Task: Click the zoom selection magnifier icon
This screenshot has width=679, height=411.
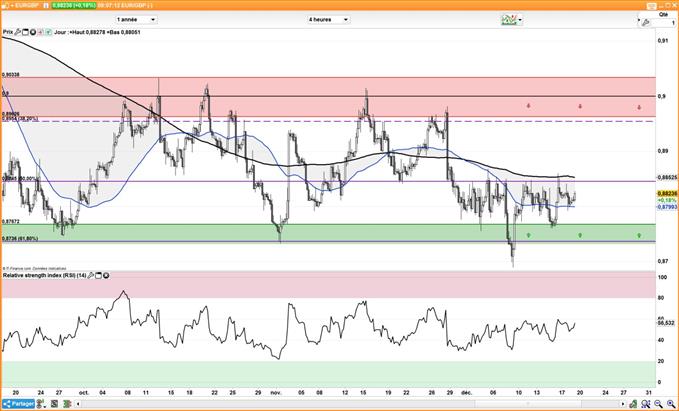Action: coord(646,404)
